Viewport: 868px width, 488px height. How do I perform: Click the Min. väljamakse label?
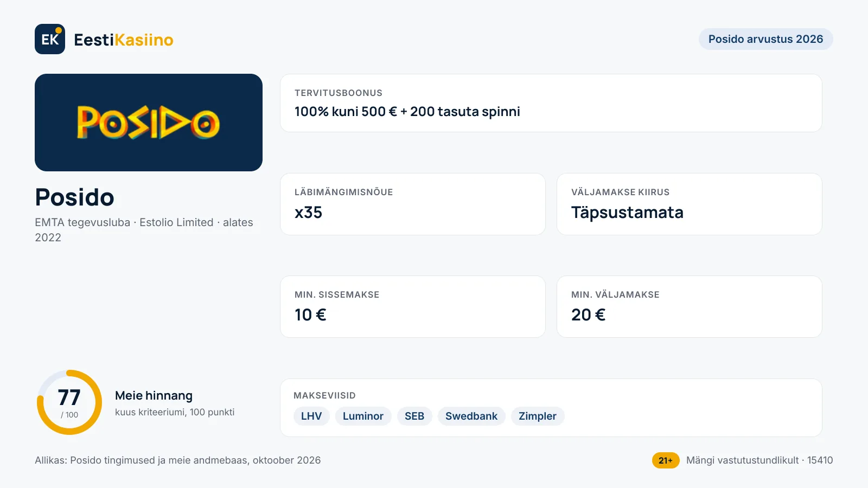[615, 294]
